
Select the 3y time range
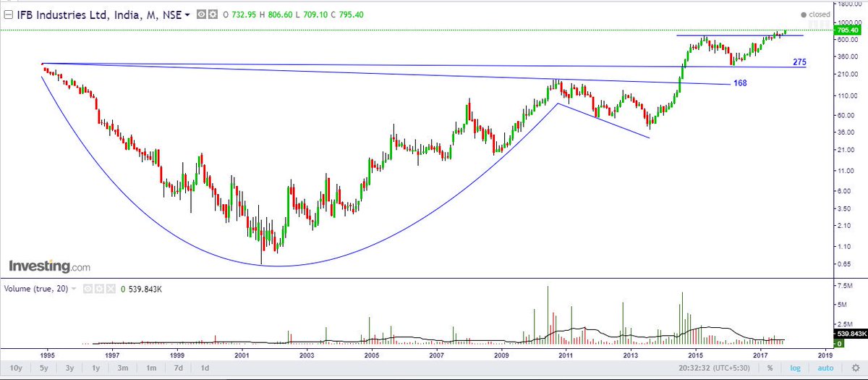point(69,368)
